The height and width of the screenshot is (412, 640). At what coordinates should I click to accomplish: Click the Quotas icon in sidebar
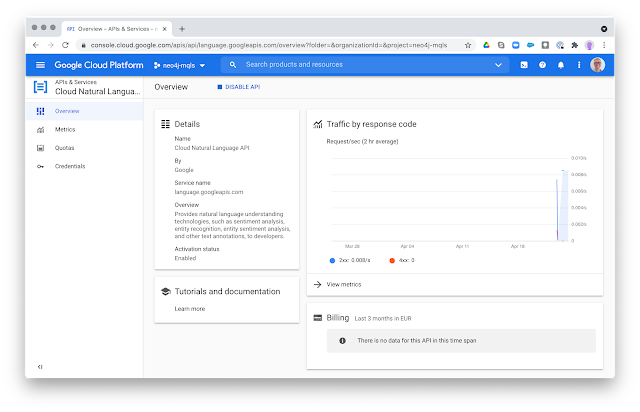(x=40, y=148)
